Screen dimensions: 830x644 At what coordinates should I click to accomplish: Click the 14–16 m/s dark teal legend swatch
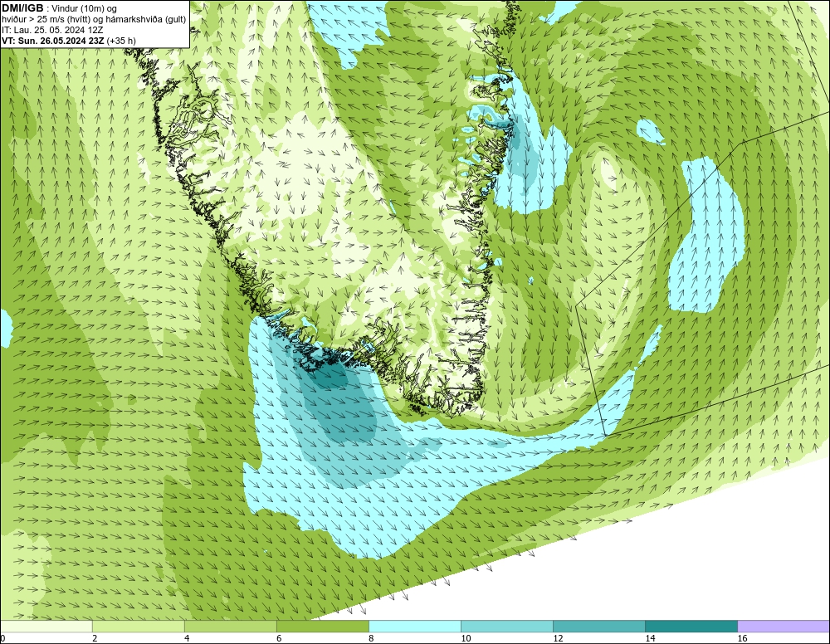click(691, 626)
